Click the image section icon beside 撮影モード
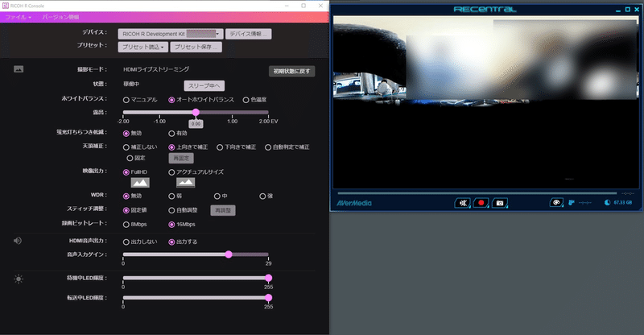The height and width of the screenshot is (335, 644). point(19,69)
